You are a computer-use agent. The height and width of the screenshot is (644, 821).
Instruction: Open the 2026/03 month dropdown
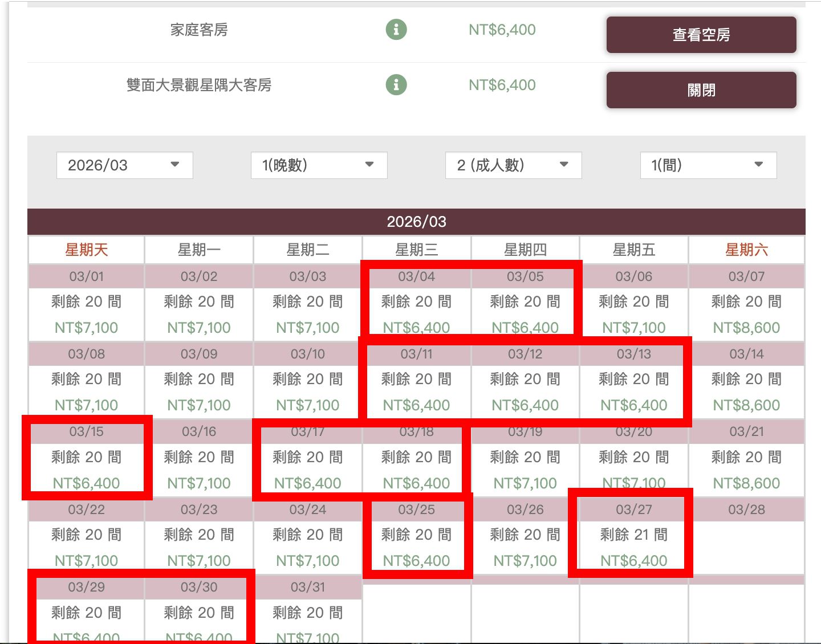tap(124, 165)
